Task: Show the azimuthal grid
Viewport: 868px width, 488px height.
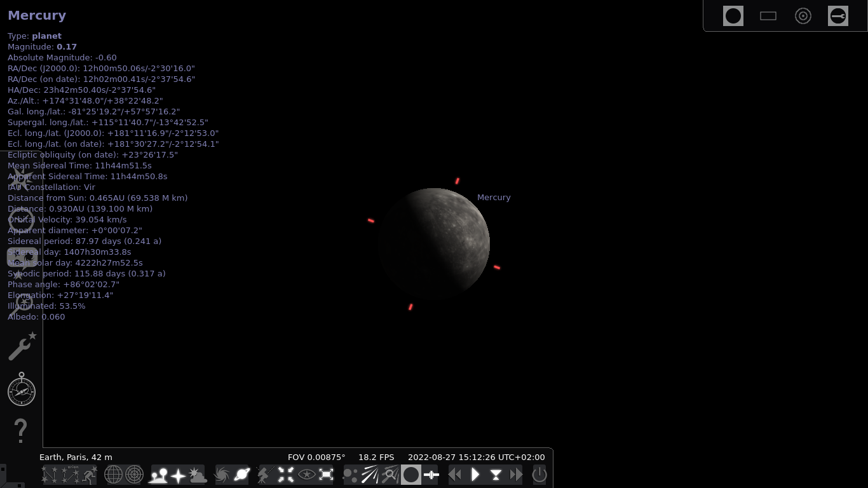Action: coord(134,475)
